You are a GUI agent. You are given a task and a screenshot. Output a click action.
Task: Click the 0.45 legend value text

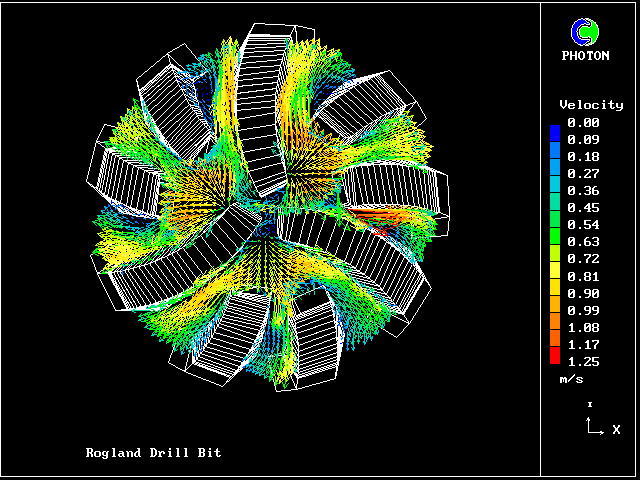583,208
